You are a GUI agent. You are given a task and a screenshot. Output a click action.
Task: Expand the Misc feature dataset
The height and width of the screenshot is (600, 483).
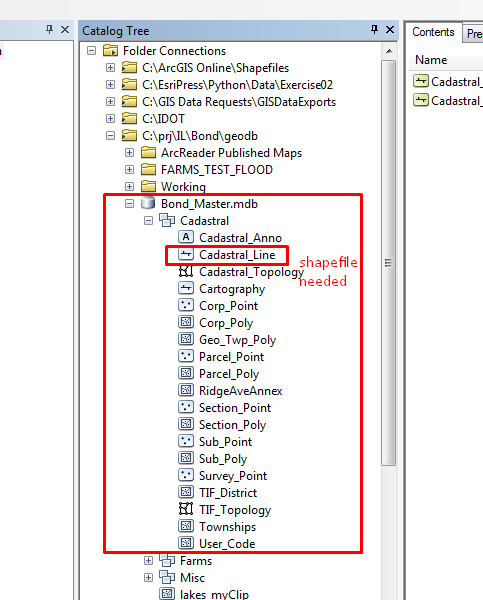pyautogui.click(x=148, y=577)
